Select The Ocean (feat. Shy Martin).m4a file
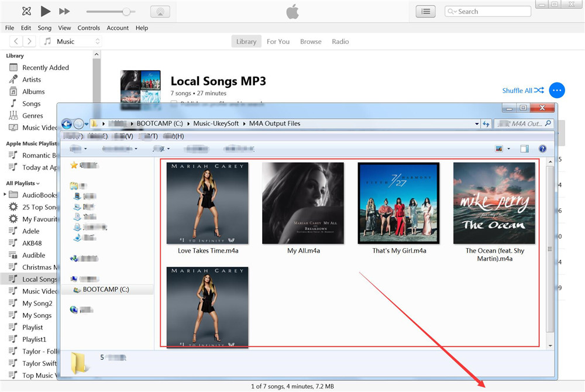This screenshot has width=585, height=392. tap(494, 212)
